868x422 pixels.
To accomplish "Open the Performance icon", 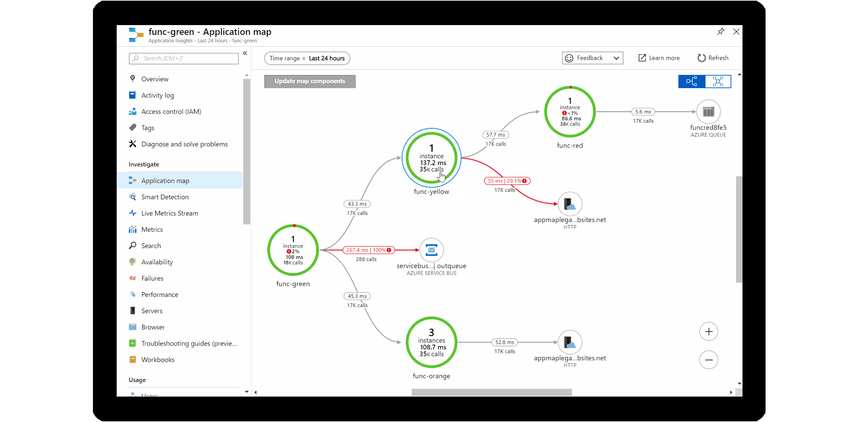I will [x=133, y=294].
